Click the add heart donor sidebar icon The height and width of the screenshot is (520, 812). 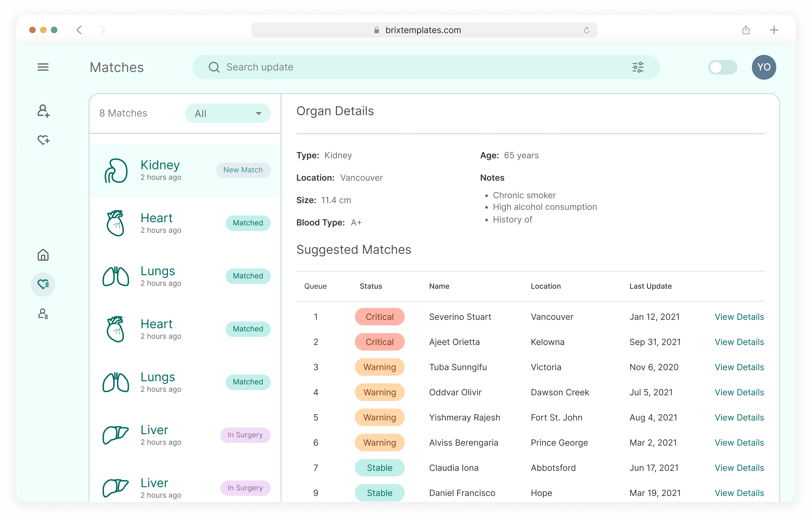pyautogui.click(x=43, y=139)
